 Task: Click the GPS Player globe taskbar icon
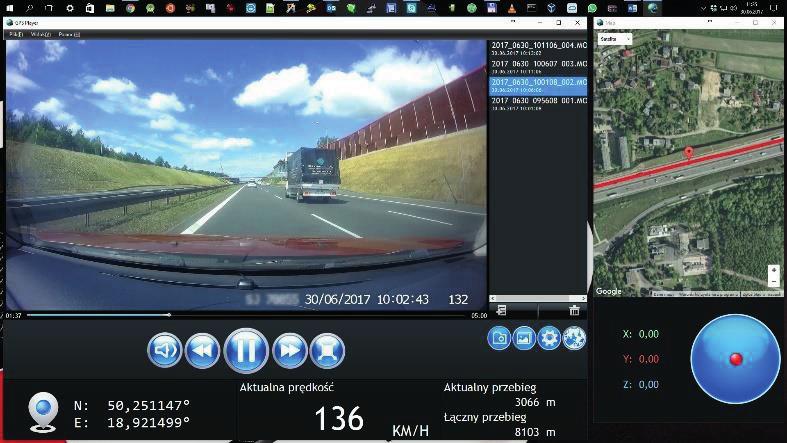pyautogui.click(x=652, y=8)
